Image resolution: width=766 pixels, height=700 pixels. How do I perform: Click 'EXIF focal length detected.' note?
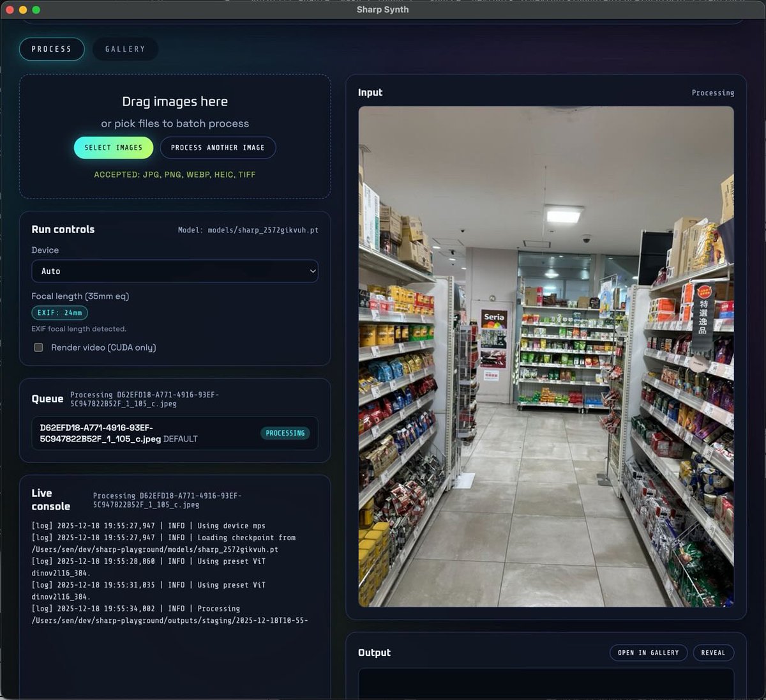click(x=79, y=329)
